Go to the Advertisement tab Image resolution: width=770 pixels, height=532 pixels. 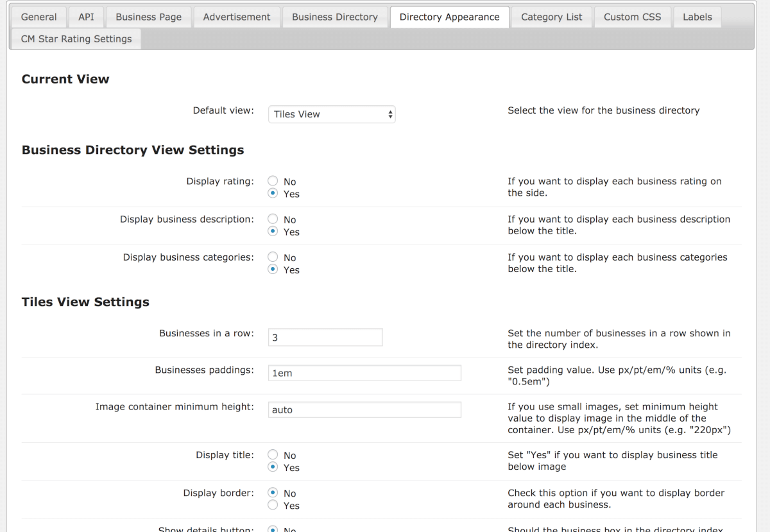point(237,17)
